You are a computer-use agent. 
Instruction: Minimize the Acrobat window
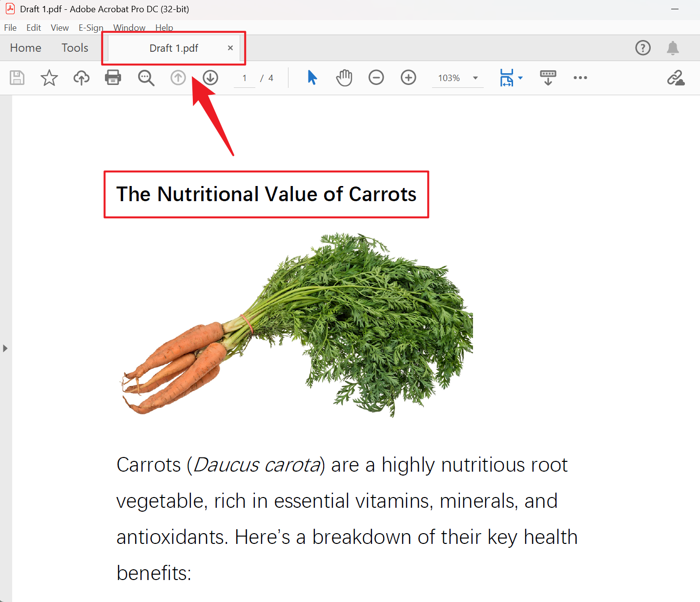[x=675, y=9]
